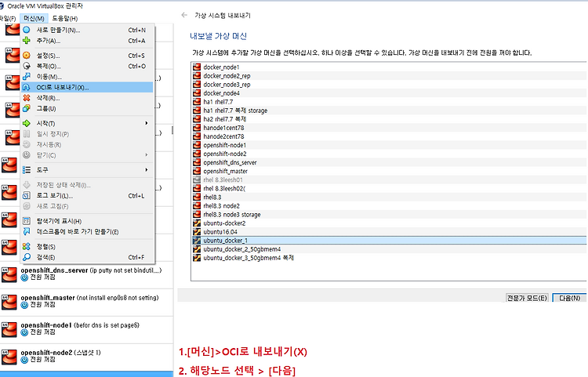Expand the Start (시작) submenu arrow

[x=147, y=123]
